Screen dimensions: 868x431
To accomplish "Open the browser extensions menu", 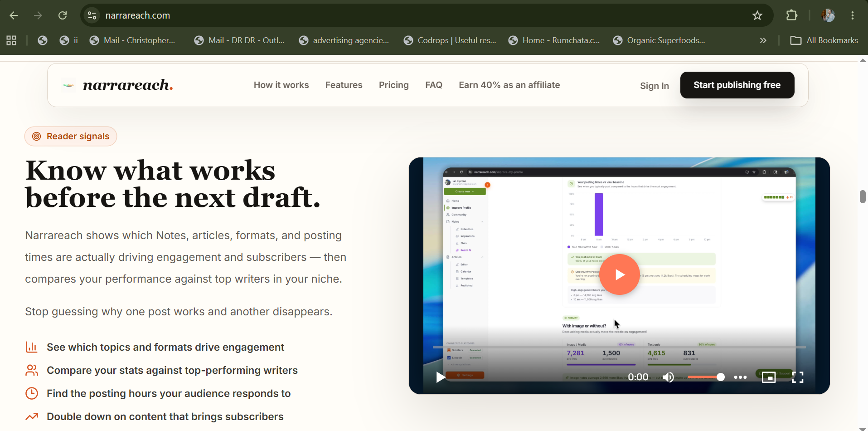I will (791, 15).
